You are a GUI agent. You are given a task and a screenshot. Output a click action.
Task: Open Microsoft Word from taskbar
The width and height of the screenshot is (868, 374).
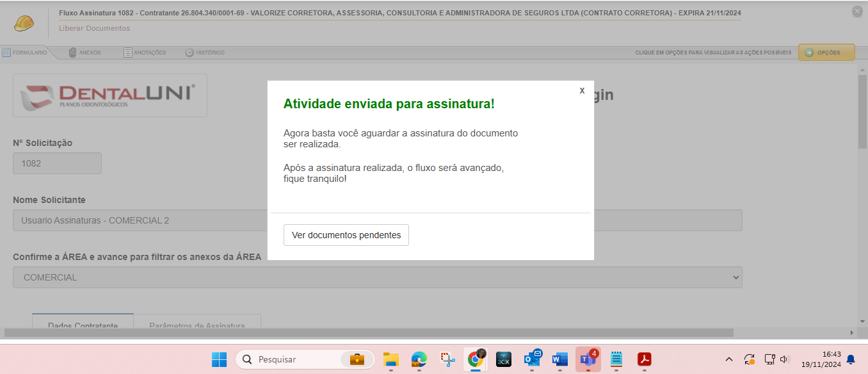[560, 359]
